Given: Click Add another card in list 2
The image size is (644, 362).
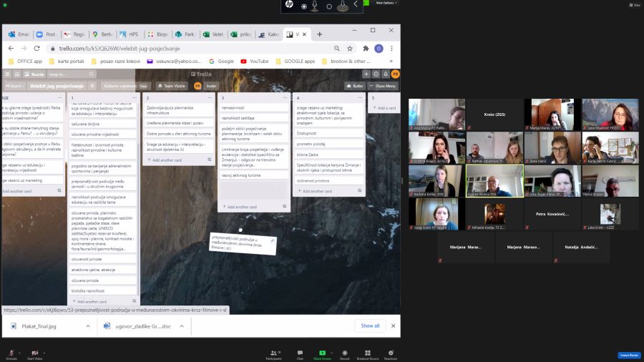Looking at the screenshot, I should (x=165, y=160).
